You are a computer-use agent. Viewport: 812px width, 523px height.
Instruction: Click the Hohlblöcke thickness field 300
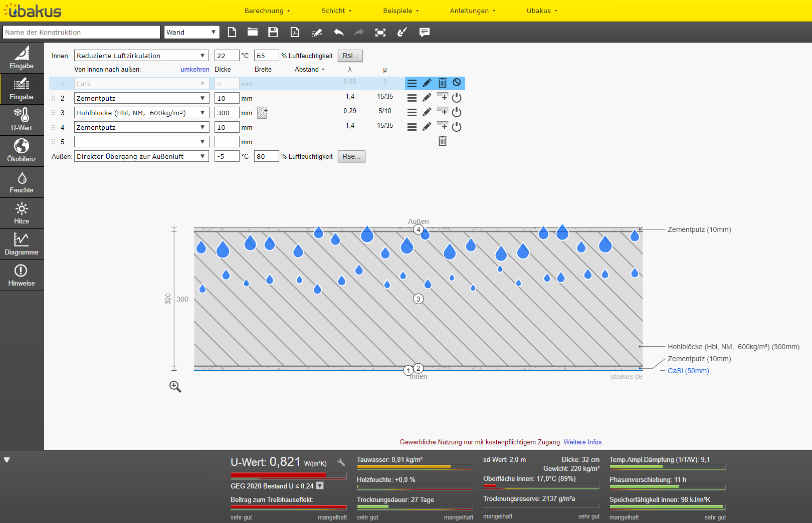227,113
